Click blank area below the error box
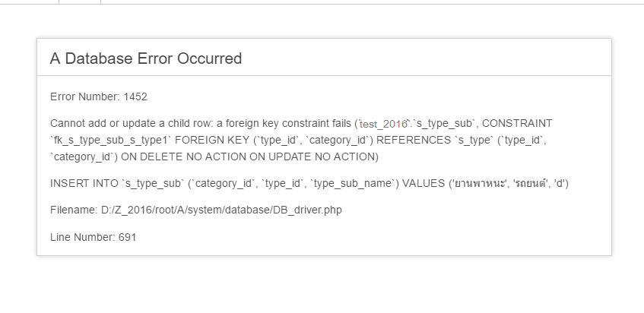This screenshot has width=644, height=313. 323,285
